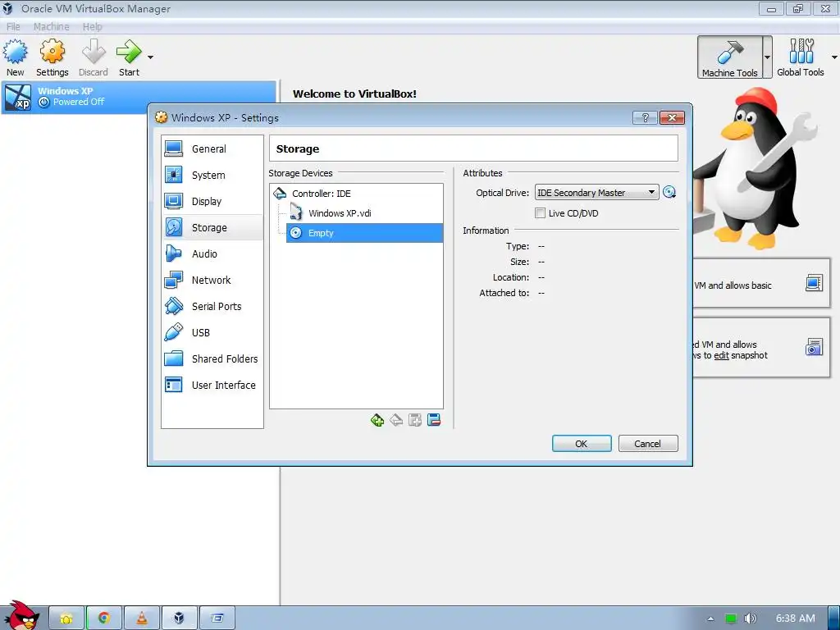Click the green tray status icon
The width and height of the screenshot is (840, 630).
click(x=731, y=619)
